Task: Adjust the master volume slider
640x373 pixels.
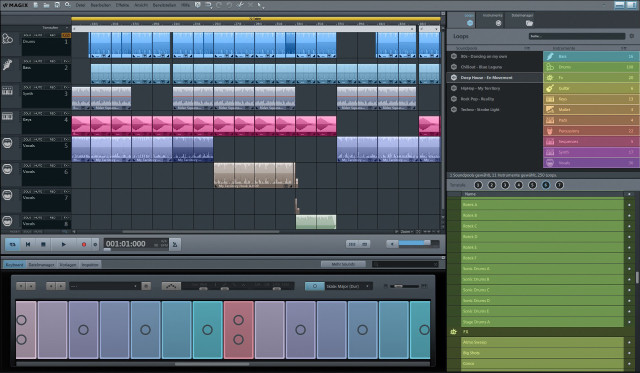Action: tap(419, 244)
